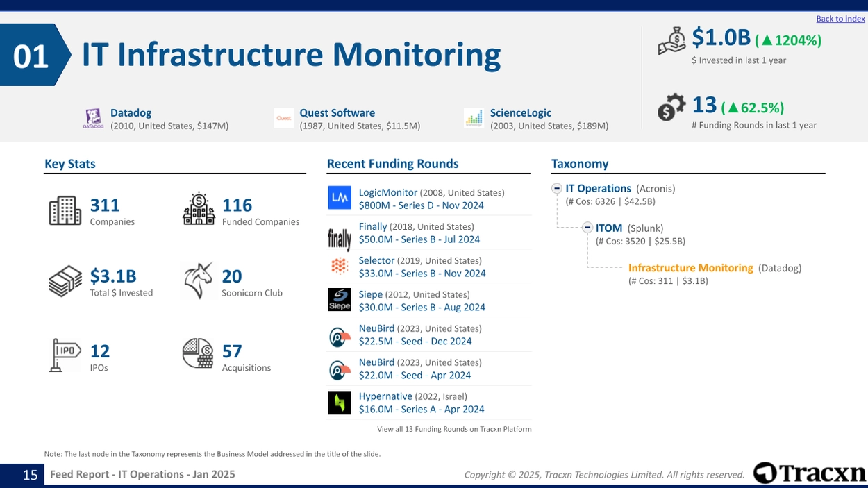Click the Hypernative company logo
This screenshot has width=868, height=488.
coord(340,403)
